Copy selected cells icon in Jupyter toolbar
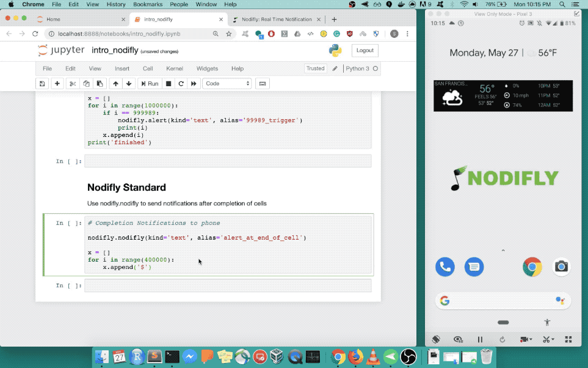 pos(86,83)
